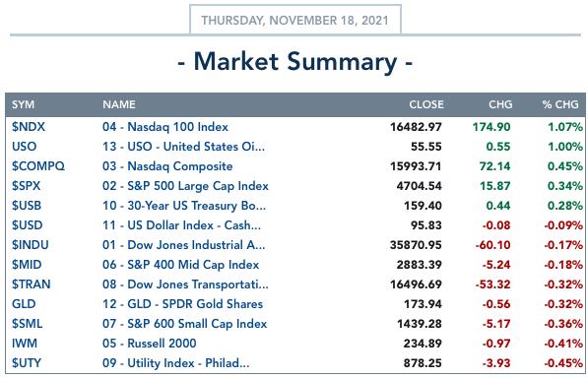
Task: Open the $NDX symbol link
Action: pos(29,127)
